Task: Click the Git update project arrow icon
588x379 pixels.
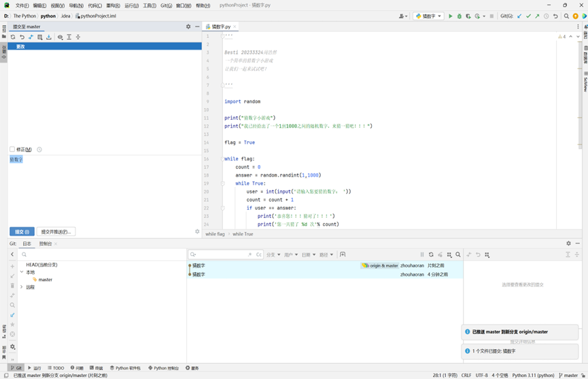Action: 520,16
